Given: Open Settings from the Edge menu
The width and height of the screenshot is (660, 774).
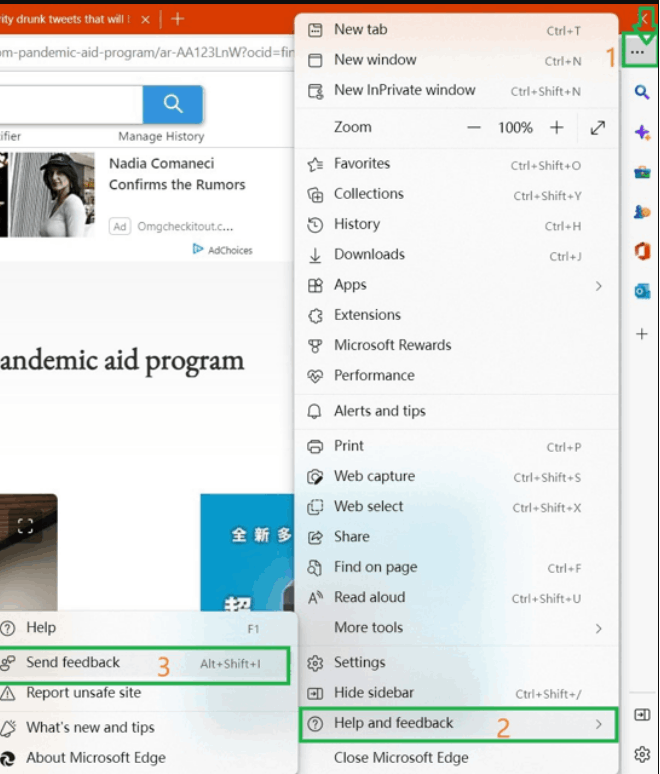Looking at the screenshot, I should coord(457,663).
